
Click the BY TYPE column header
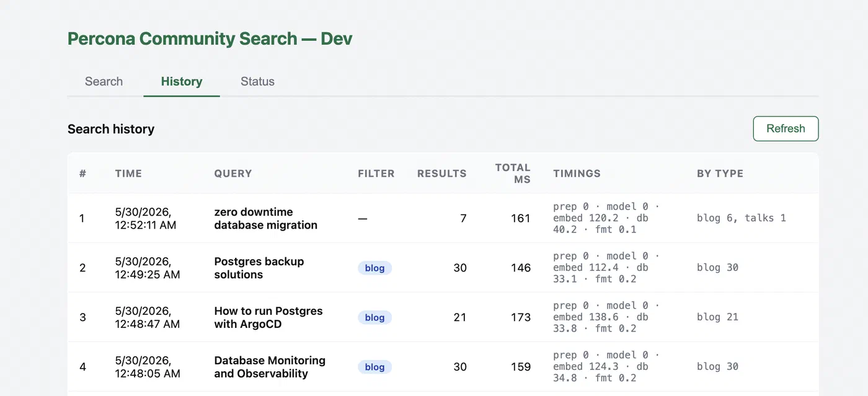tap(720, 174)
